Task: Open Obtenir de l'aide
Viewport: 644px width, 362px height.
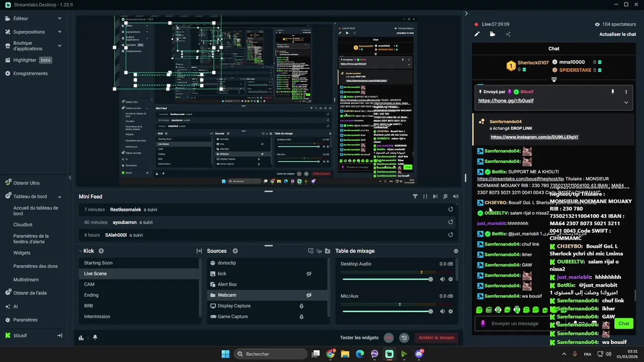Action: pos(30,293)
